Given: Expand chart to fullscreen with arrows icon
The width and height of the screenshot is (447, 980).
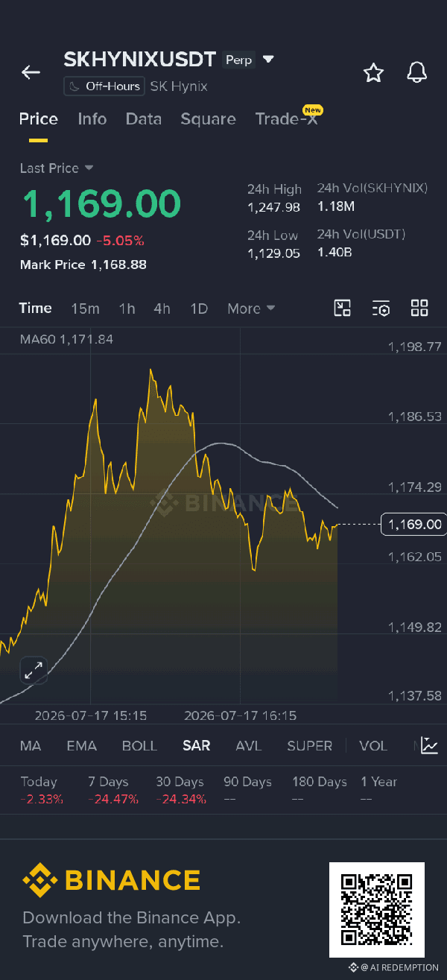Looking at the screenshot, I should tap(33, 670).
